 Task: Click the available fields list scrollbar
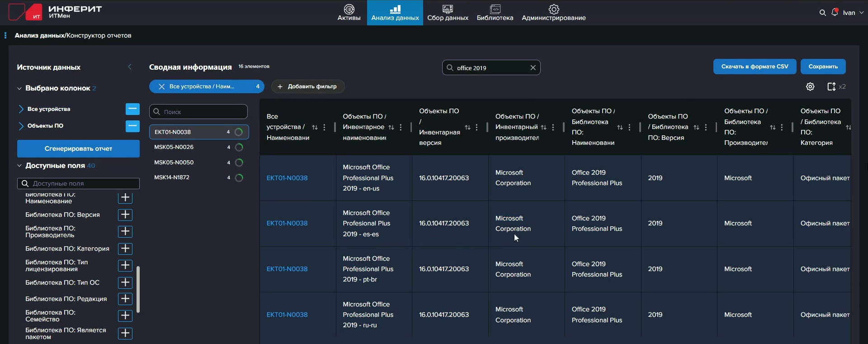pyautogui.click(x=138, y=289)
